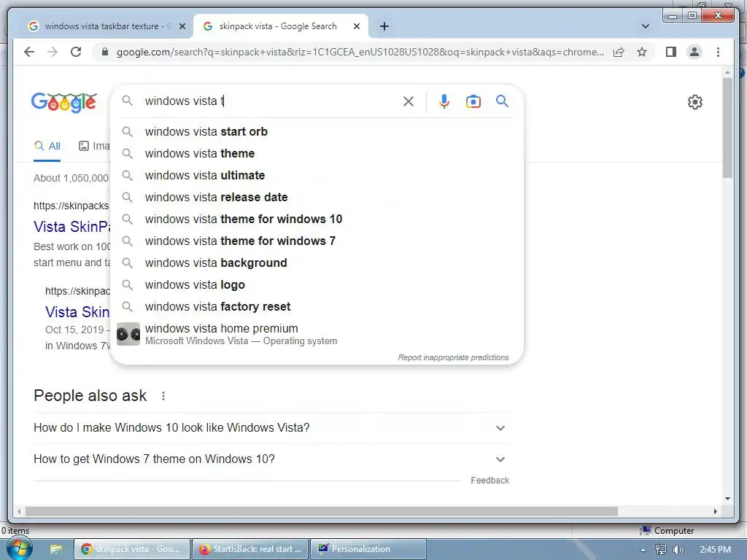747x560 pixels.
Task: Open More options beside People also ask
Action: click(163, 396)
